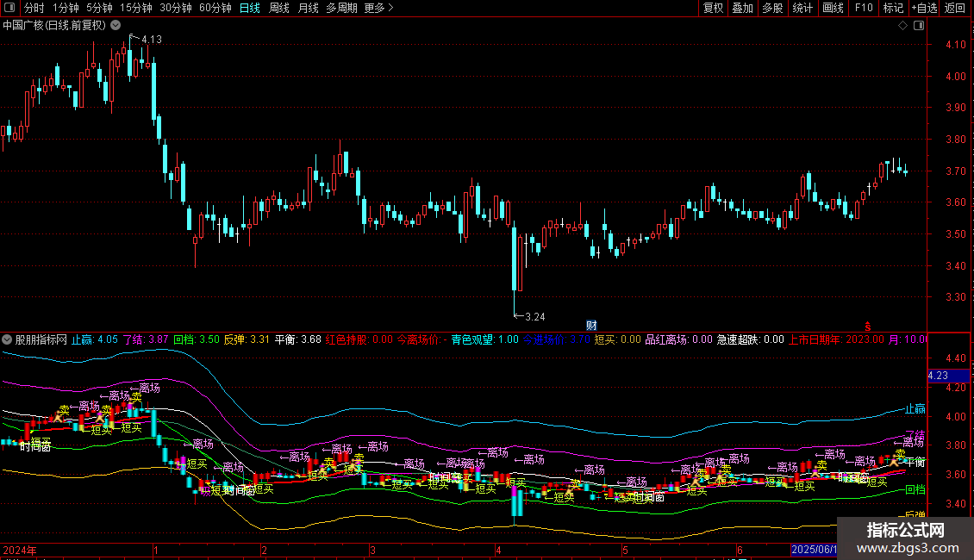Click the 反弹: 3.31 indicator value
Screen dimensions: 974x560
[247, 339]
